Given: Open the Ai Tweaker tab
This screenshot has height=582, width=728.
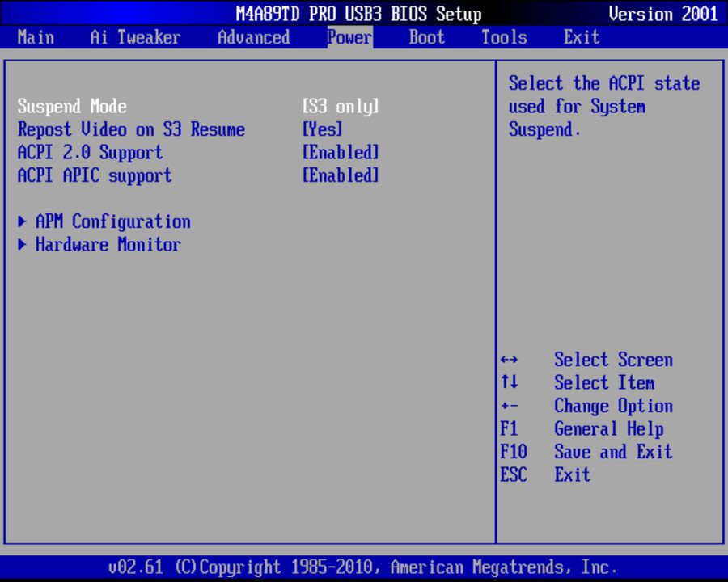Looking at the screenshot, I should [134, 37].
